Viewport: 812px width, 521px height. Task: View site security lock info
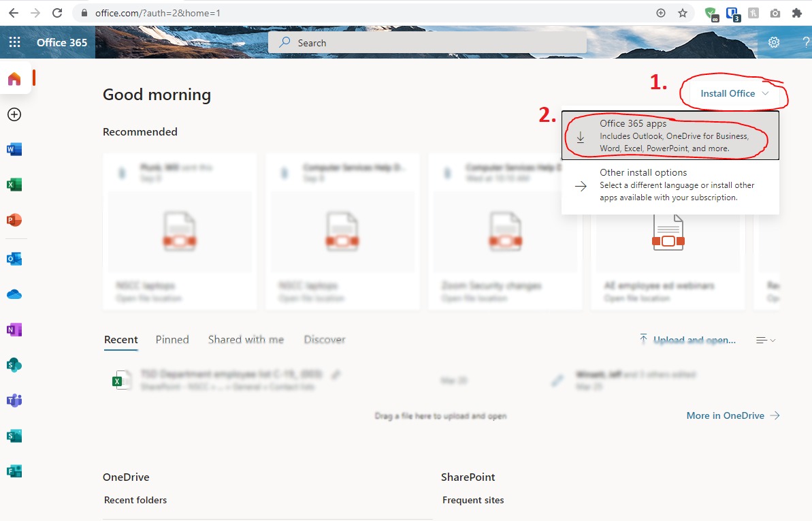click(84, 13)
